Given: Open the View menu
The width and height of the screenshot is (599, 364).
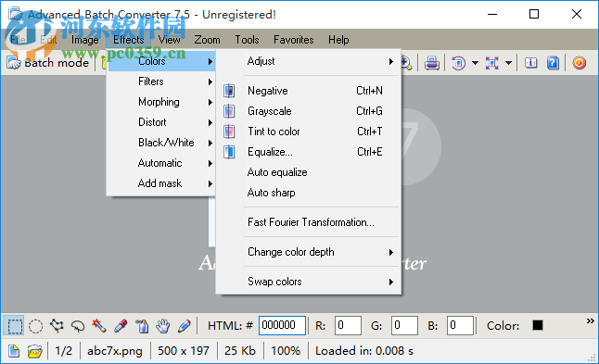Looking at the screenshot, I should tap(170, 40).
